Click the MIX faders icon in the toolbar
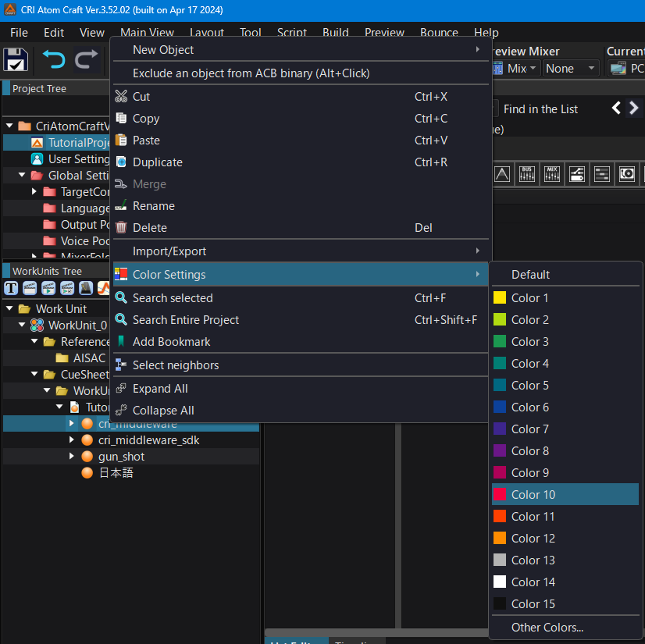Viewport: 645px width, 644px height. (552, 174)
